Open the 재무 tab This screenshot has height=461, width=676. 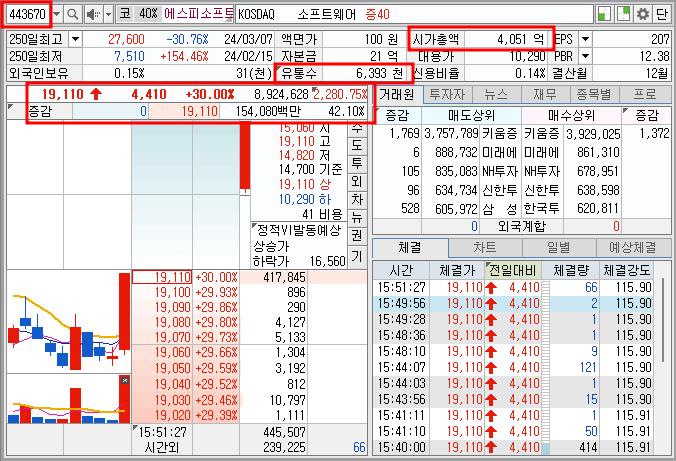coord(545,94)
